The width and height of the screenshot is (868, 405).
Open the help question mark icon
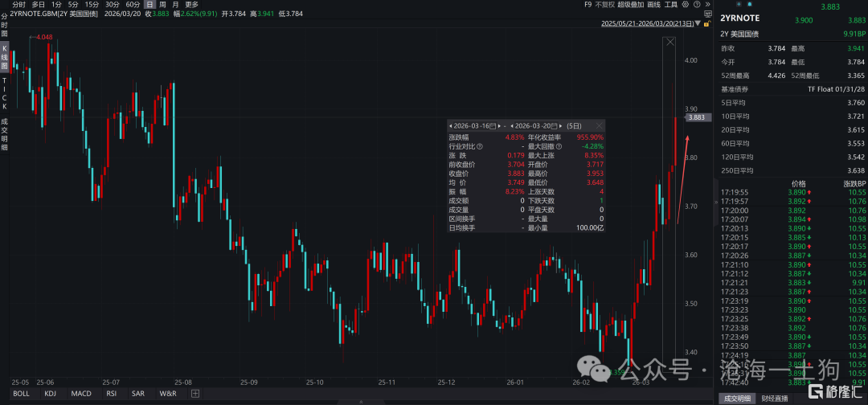point(697,5)
